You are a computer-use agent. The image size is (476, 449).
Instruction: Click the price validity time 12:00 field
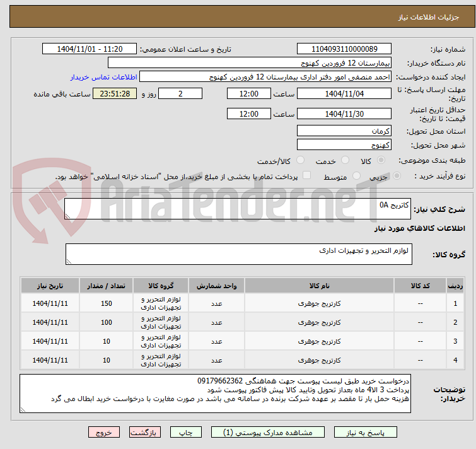coord(249,114)
